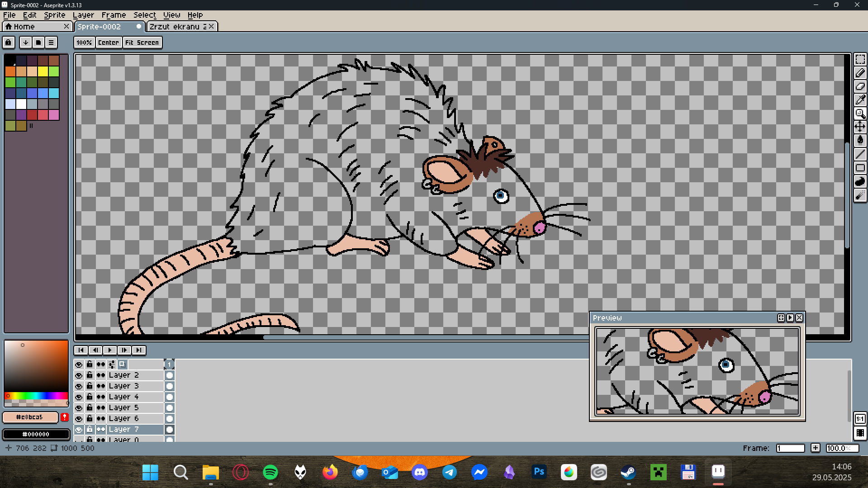Select the Contour blob tool

click(860, 181)
